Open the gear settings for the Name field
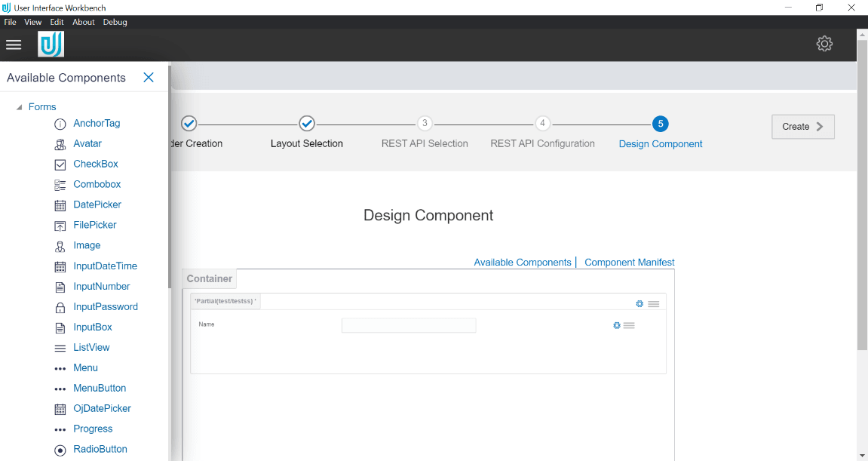Image resolution: width=868 pixels, height=461 pixels. click(616, 325)
